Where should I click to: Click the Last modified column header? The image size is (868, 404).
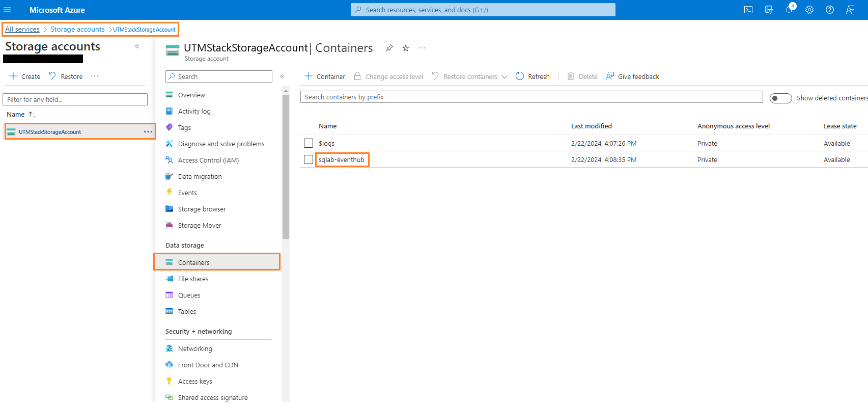click(x=592, y=126)
